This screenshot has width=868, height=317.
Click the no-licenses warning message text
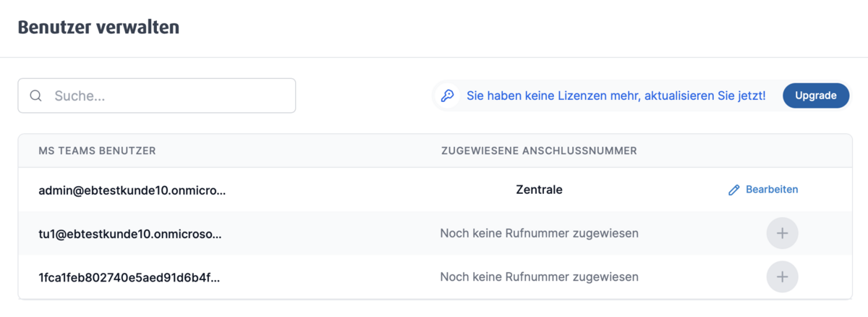pos(616,96)
